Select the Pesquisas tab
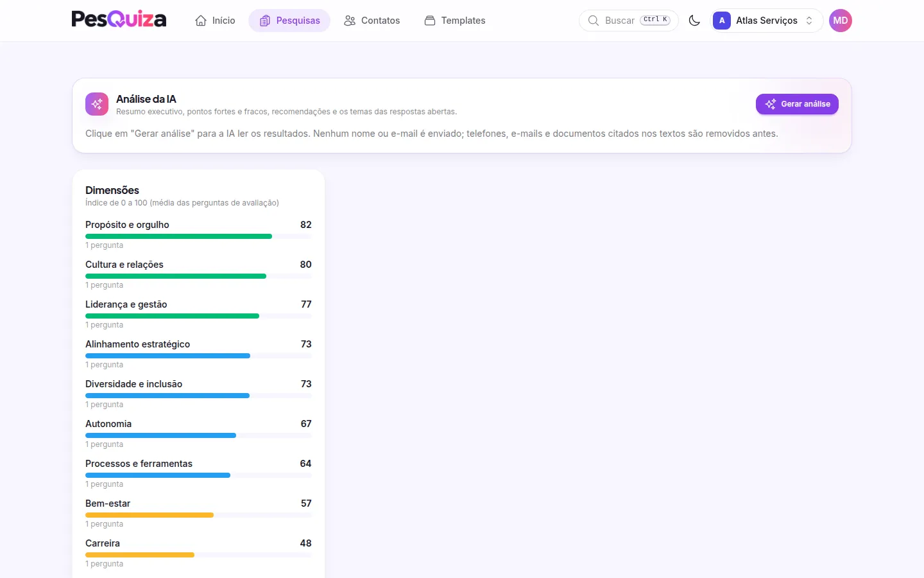Screen dimensions: 924x578 click(x=289, y=21)
